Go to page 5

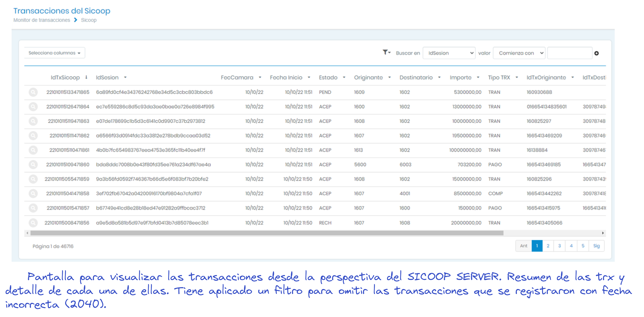[583, 246]
